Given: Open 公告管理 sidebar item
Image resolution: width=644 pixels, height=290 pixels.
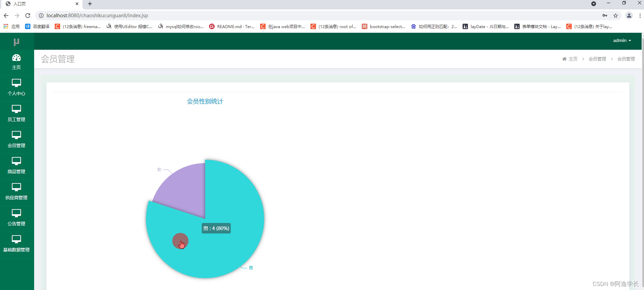Looking at the screenshot, I should tap(16, 218).
